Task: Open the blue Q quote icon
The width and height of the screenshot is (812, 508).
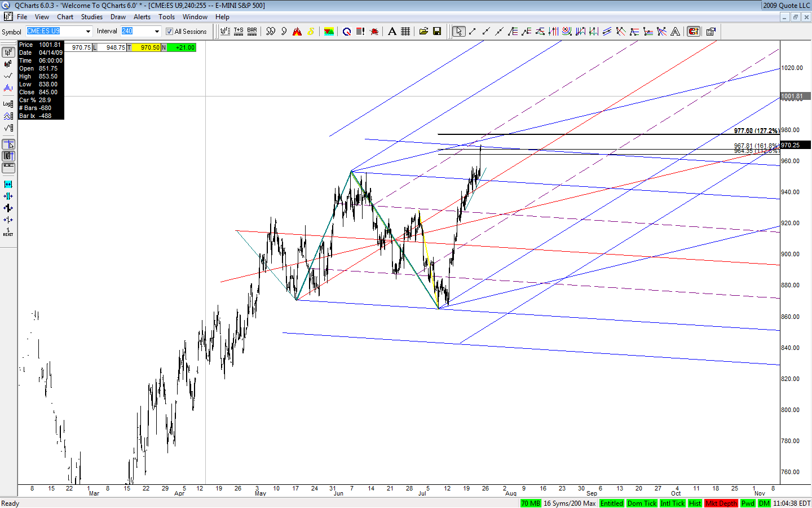Action: (x=347, y=32)
